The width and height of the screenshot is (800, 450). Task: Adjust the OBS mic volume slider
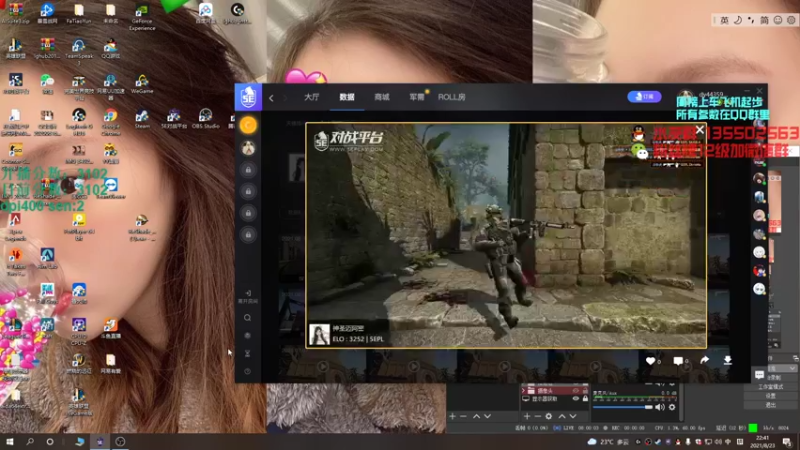622,407
